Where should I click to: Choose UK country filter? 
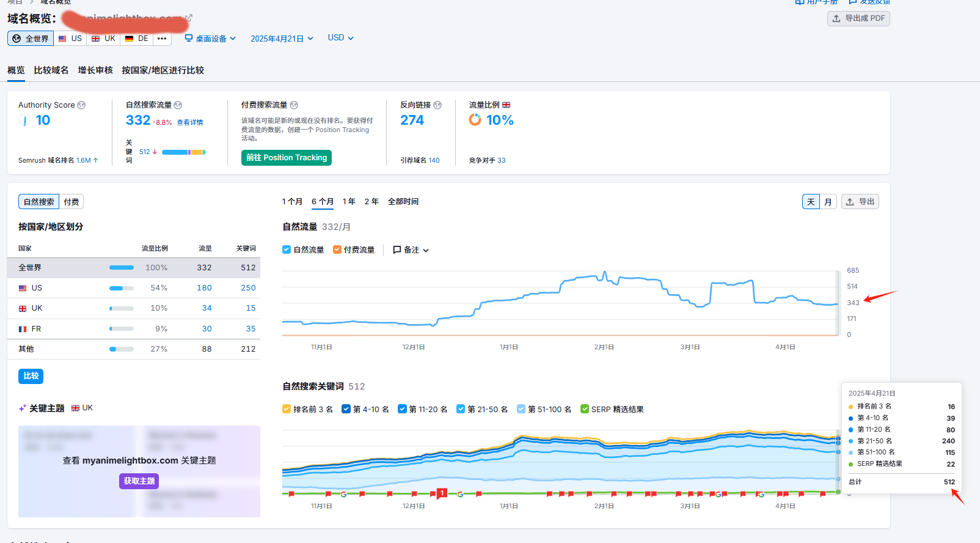(103, 39)
